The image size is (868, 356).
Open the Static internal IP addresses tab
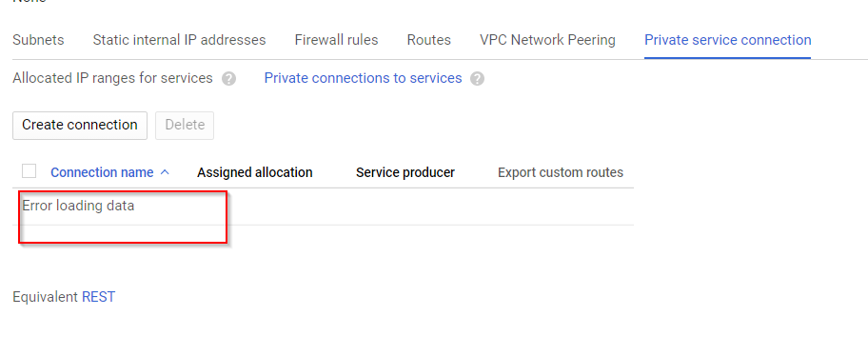[x=179, y=40]
